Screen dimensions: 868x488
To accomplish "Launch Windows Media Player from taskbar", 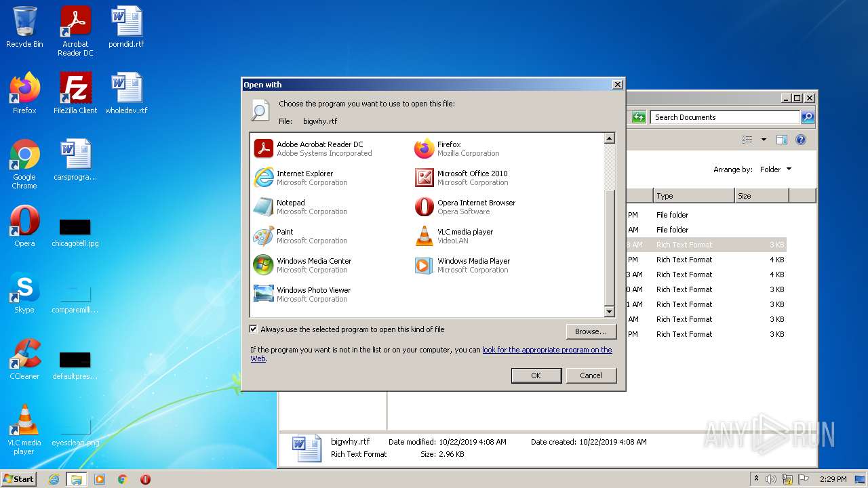I will (100, 479).
